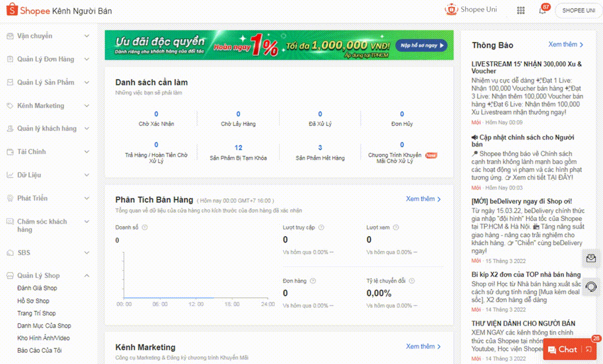
Task: Expand the Quản lý khách hàng chevron
Action: pyautogui.click(x=87, y=128)
